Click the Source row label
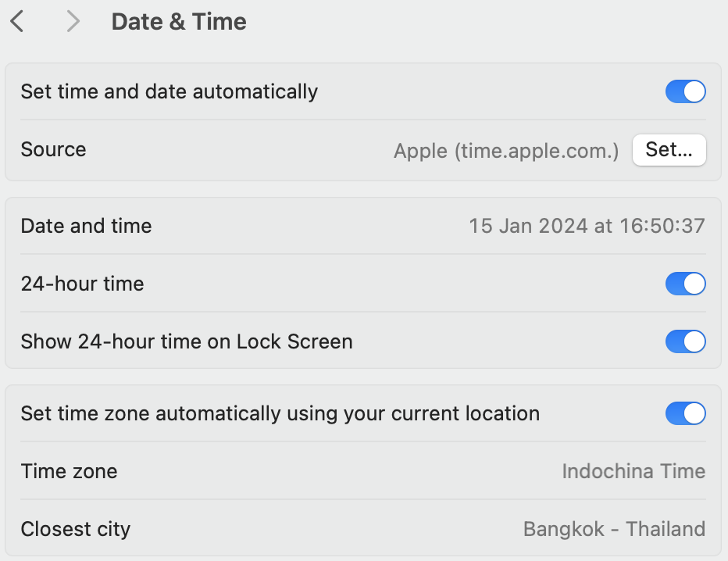Screen dimensions: 728x561 tap(53, 149)
